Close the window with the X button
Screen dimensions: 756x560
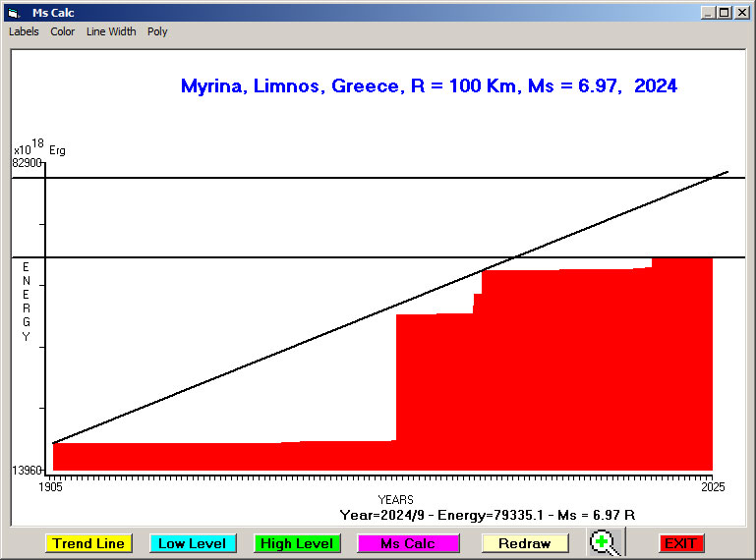tap(741, 13)
